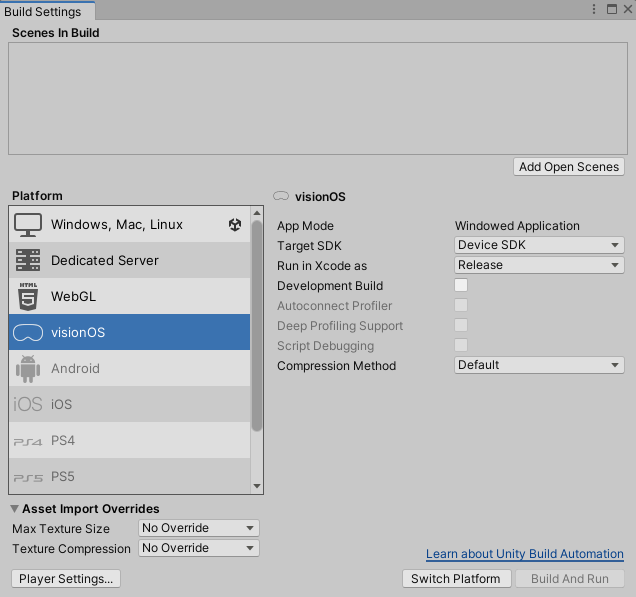
Task: Click the platform list scroll up arrow
Action: [x=257, y=213]
